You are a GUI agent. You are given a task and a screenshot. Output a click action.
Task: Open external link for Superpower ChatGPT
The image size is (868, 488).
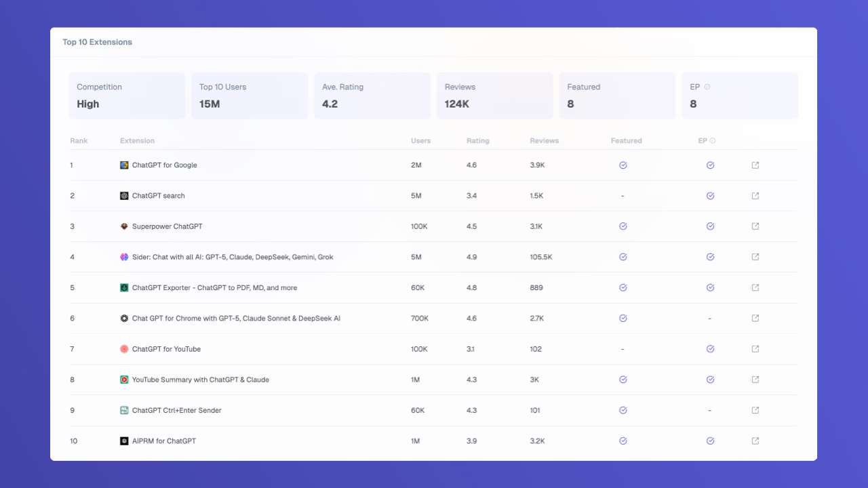[755, 226]
